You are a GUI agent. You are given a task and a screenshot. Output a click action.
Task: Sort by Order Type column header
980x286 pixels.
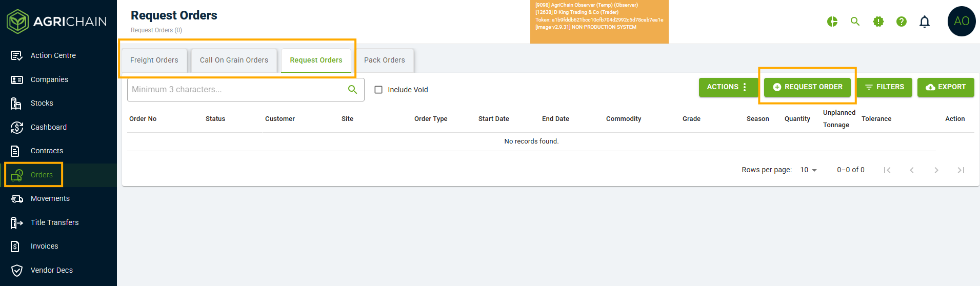pos(431,119)
